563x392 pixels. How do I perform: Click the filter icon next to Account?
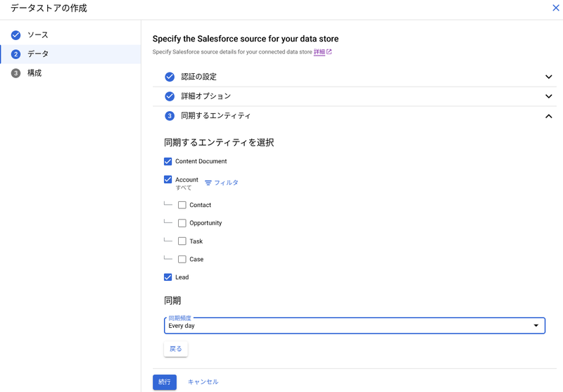click(208, 183)
